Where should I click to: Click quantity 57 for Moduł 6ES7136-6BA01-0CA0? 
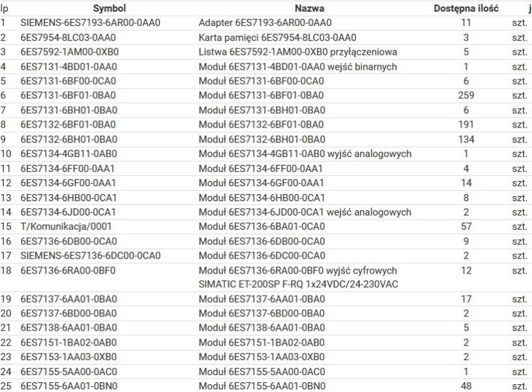pos(466,227)
